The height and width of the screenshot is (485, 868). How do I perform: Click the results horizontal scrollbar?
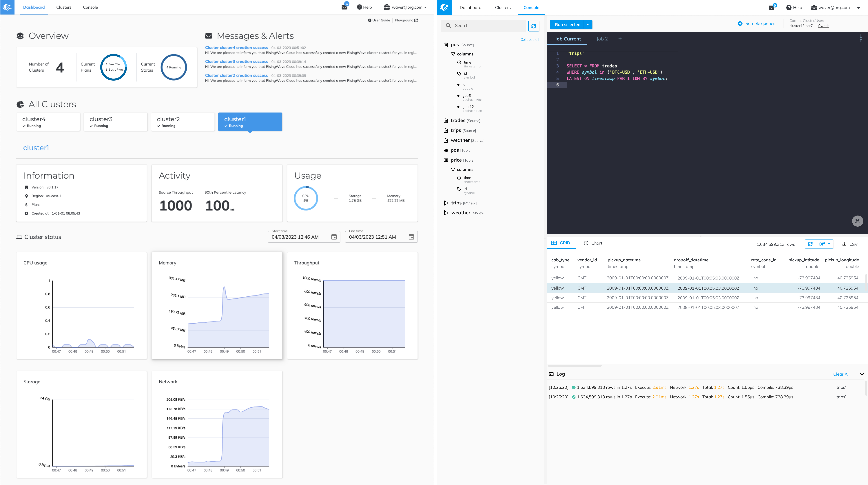click(574, 366)
